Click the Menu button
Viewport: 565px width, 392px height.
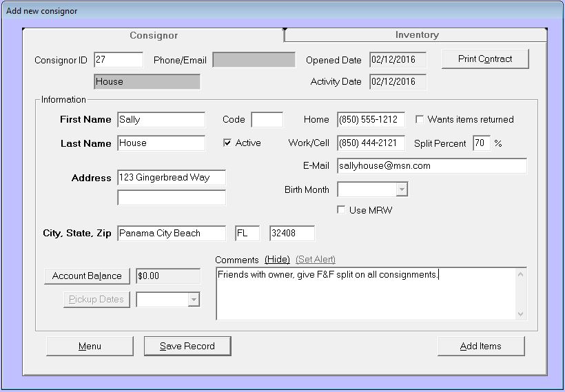tap(90, 347)
